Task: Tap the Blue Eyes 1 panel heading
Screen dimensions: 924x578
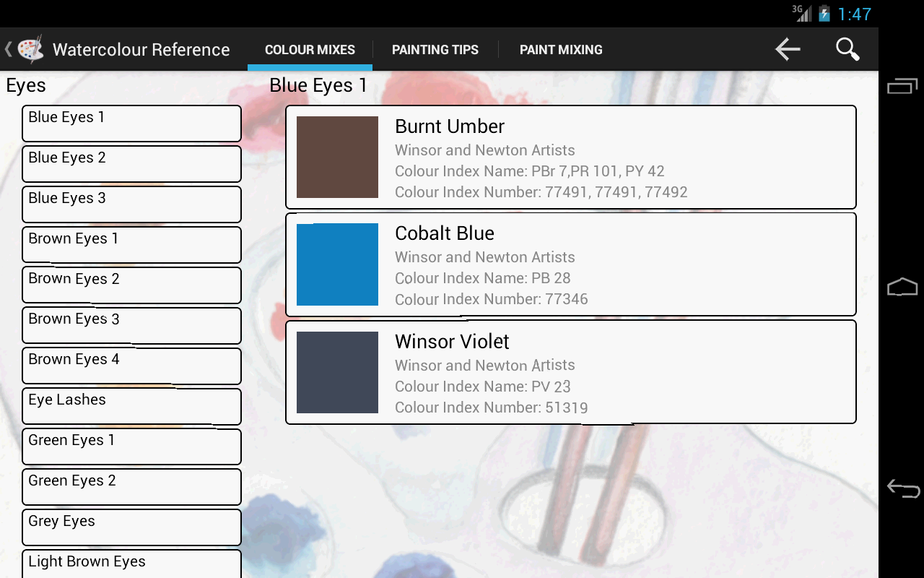Action: pyautogui.click(x=318, y=86)
